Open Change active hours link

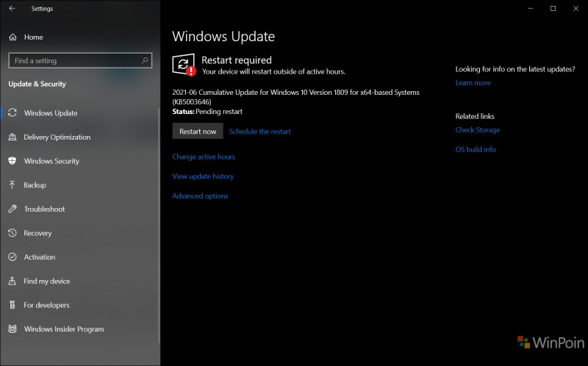[204, 157]
